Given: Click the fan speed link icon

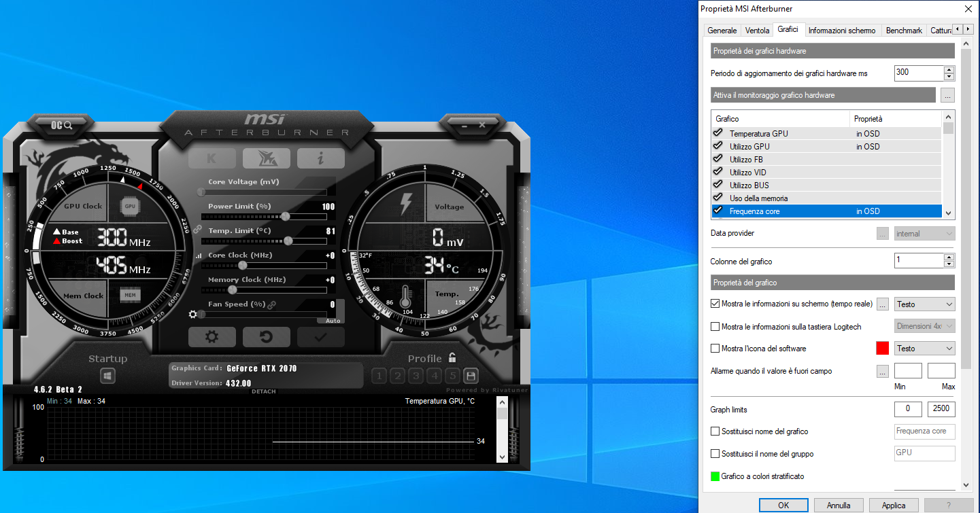Looking at the screenshot, I should (272, 304).
